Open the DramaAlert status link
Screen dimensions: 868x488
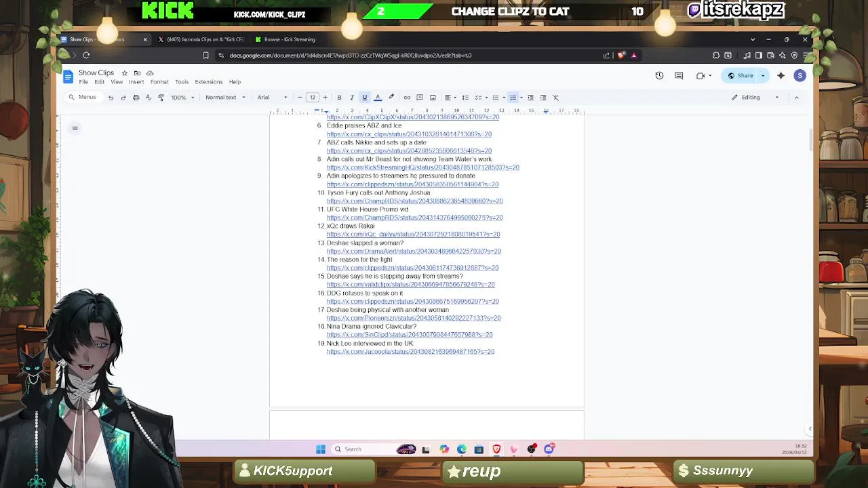(x=414, y=251)
